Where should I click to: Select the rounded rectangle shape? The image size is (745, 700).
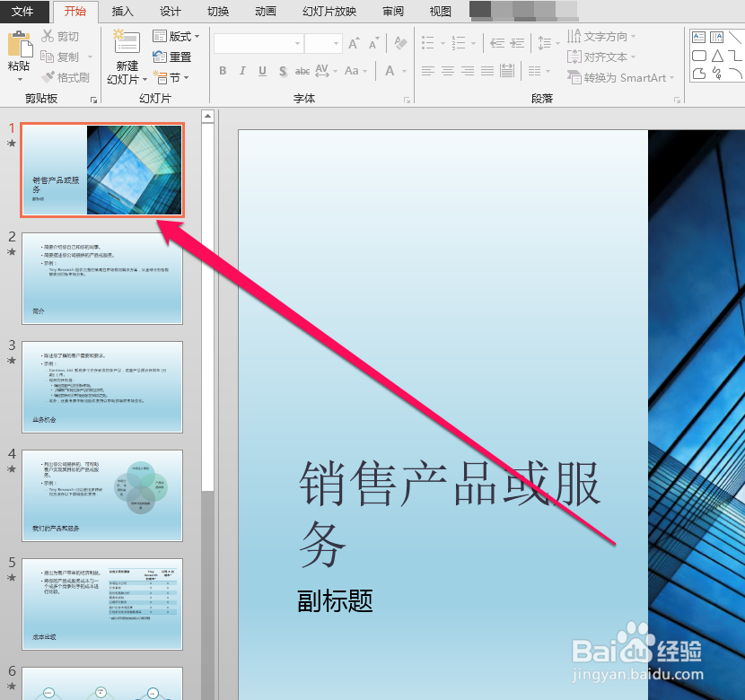click(699, 56)
